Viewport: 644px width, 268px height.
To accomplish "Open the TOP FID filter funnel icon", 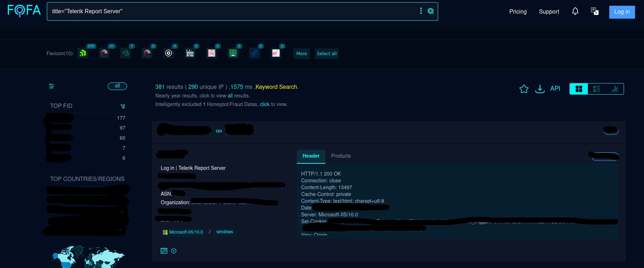I will click(123, 106).
